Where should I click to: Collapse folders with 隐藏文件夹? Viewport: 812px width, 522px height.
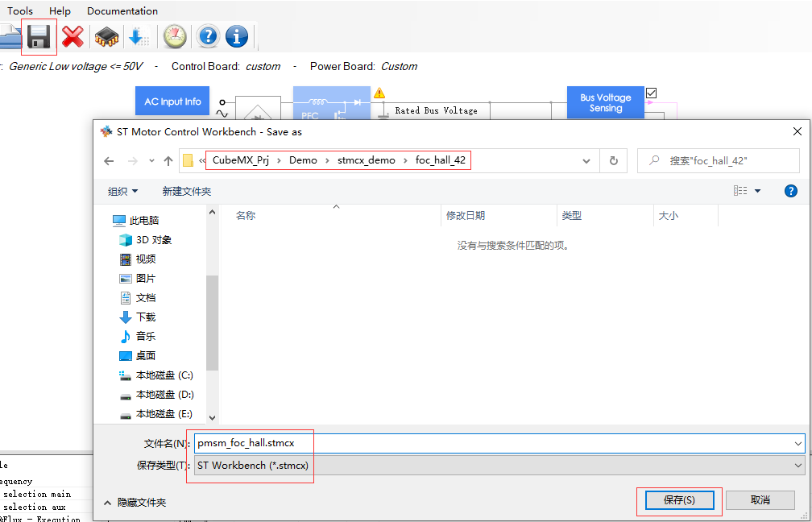135,503
